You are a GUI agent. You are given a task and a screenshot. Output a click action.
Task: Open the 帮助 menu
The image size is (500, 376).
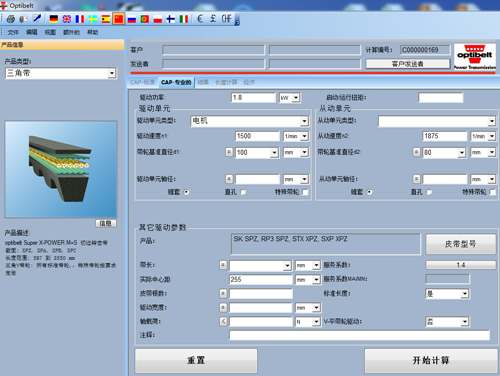pyautogui.click(x=93, y=32)
